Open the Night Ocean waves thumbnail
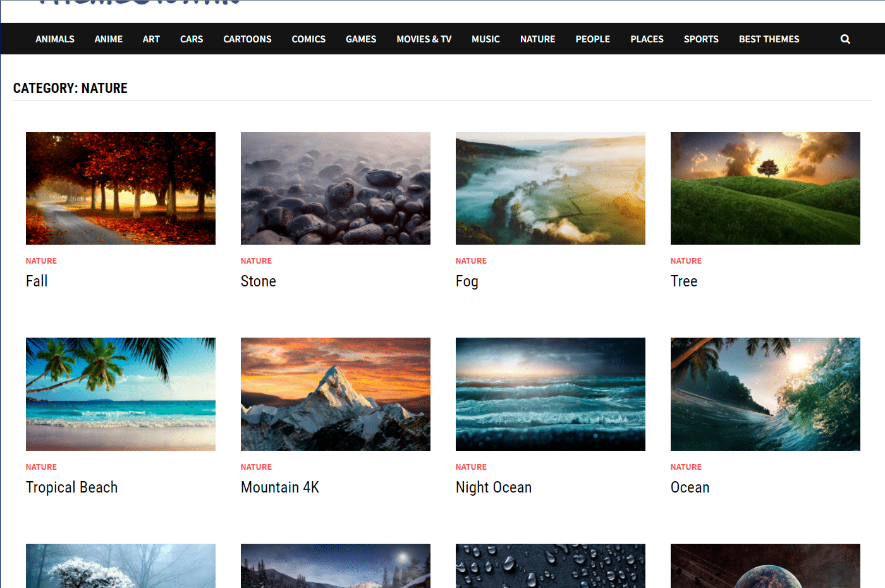This screenshot has height=588, width=885. 551,394
